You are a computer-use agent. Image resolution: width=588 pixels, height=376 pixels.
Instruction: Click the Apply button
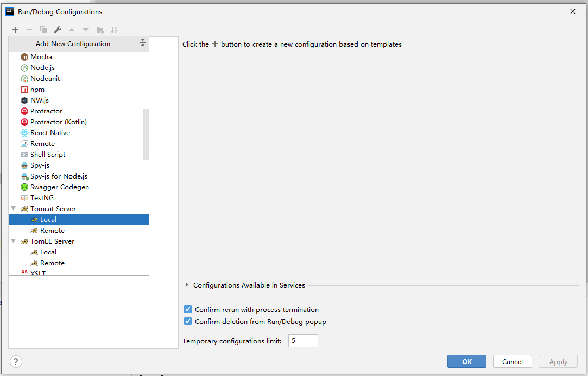[x=558, y=362]
